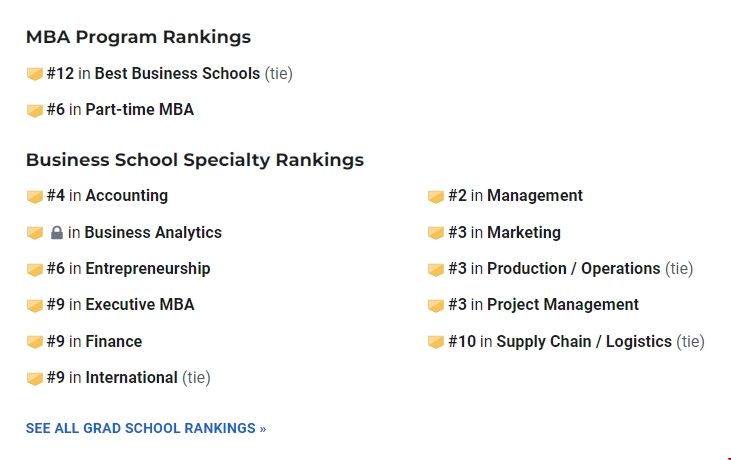Click the badge icon beside Supply Chain / Logistics
The image size is (731, 460).
point(436,342)
